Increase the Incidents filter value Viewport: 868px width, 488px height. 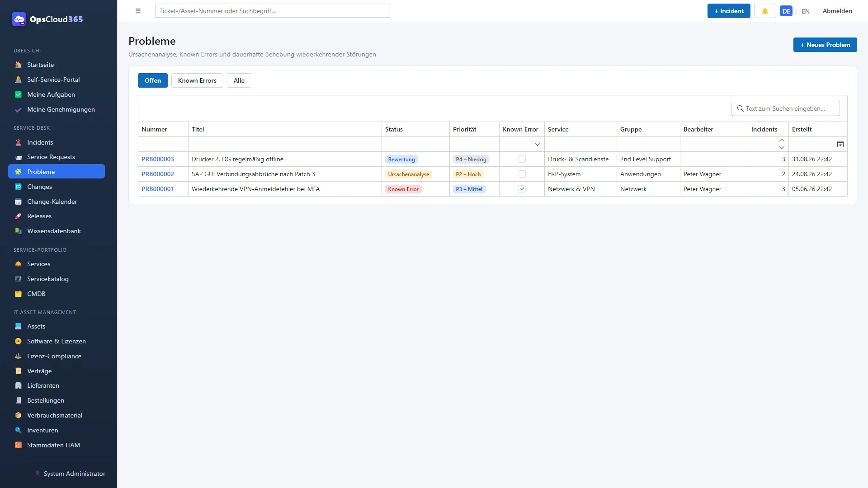click(782, 141)
